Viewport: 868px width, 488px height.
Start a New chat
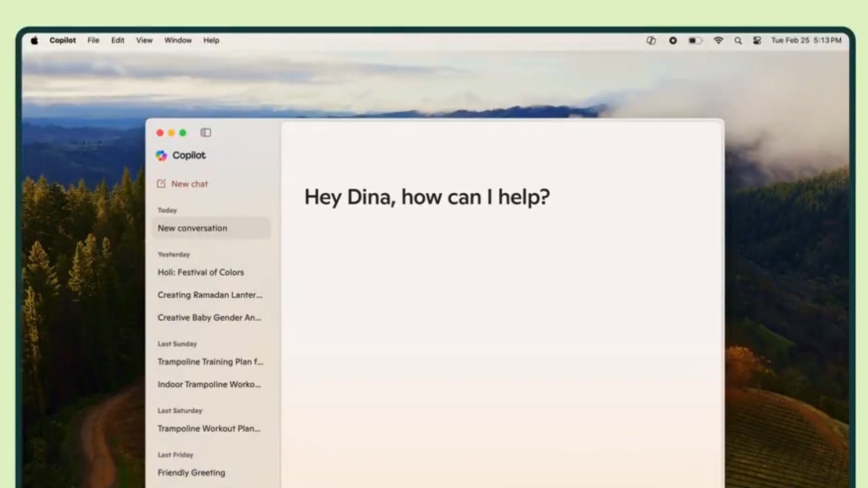(189, 184)
